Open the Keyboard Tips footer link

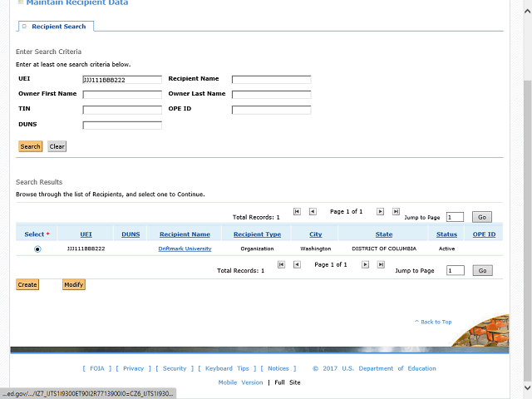[x=227, y=368]
